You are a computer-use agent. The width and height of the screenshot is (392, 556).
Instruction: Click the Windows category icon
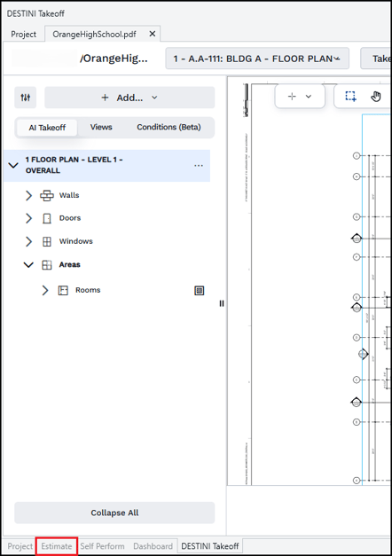[x=47, y=241]
